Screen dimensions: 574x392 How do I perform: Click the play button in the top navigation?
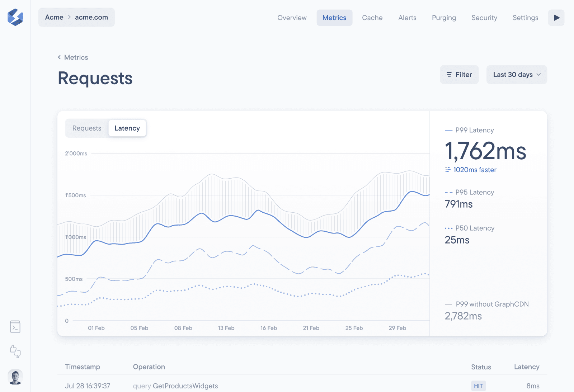556,18
